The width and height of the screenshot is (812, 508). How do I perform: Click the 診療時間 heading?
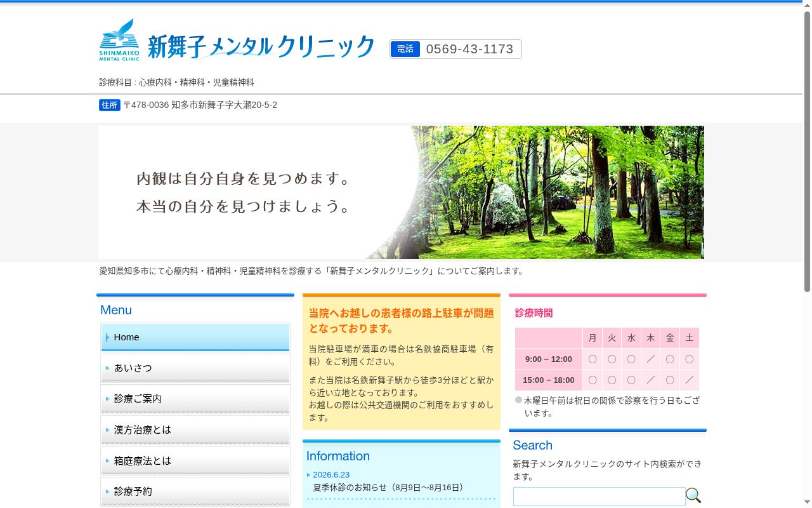click(534, 313)
